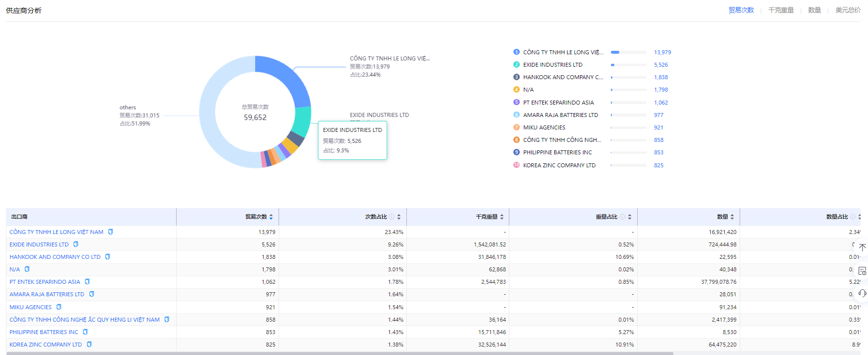Switch chart to 千克重量 tab
This screenshot has width=868, height=355.
[x=780, y=10]
